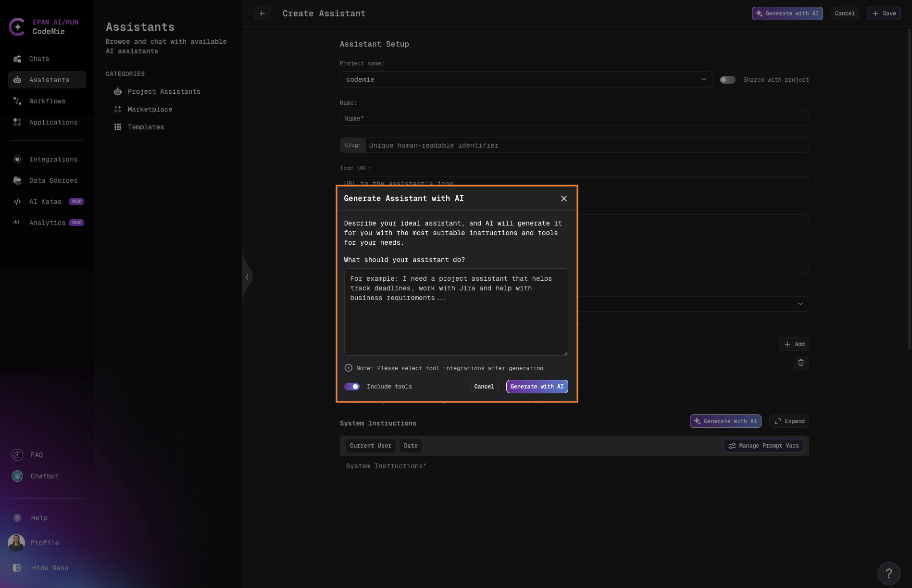
Task: Collapse the Assistants side panel
Action: [247, 277]
